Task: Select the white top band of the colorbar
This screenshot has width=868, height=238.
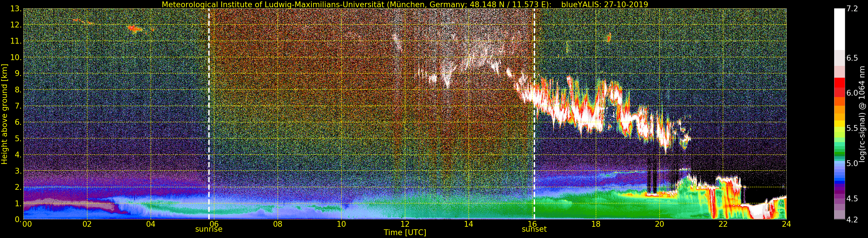Action: pos(839,29)
